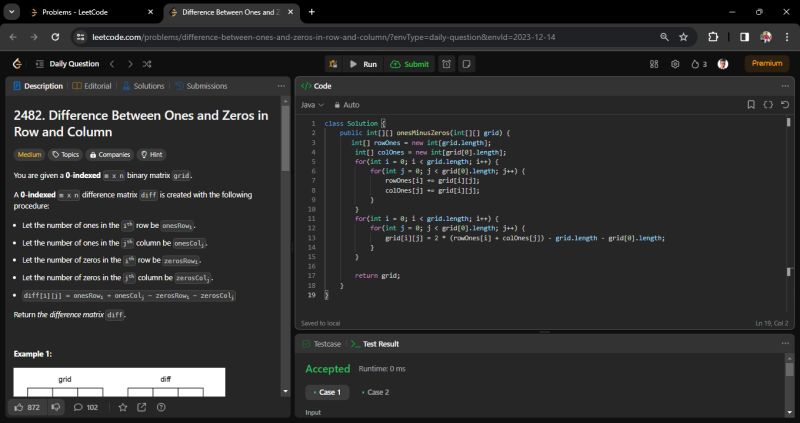This screenshot has height=423, width=800.
Task: Open browser zoom magnifier icon
Action: click(x=664, y=37)
